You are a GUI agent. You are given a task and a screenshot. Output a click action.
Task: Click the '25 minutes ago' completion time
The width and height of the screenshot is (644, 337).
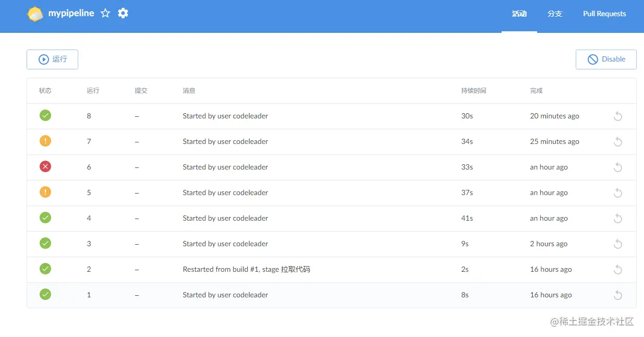(555, 141)
